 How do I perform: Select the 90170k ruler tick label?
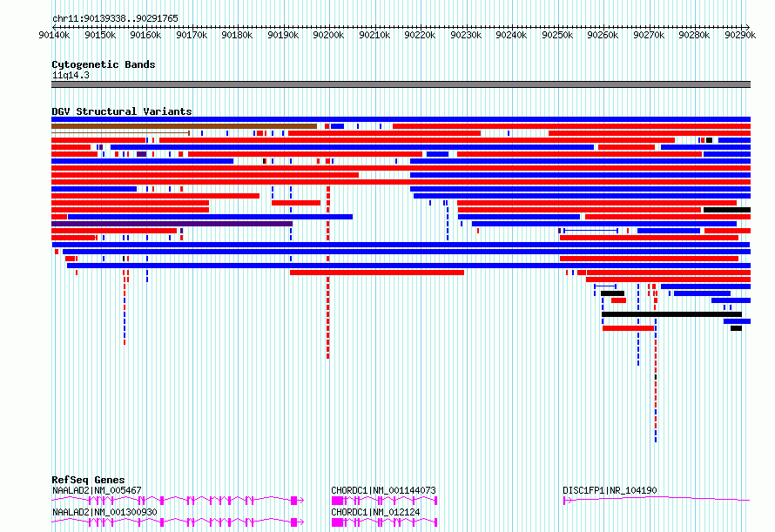pyautogui.click(x=192, y=35)
